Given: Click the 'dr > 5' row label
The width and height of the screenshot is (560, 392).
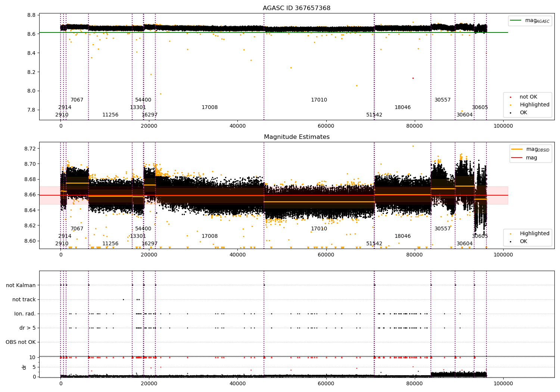Looking at the screenshot, I should pyautogui.click(x=28, y=328).
